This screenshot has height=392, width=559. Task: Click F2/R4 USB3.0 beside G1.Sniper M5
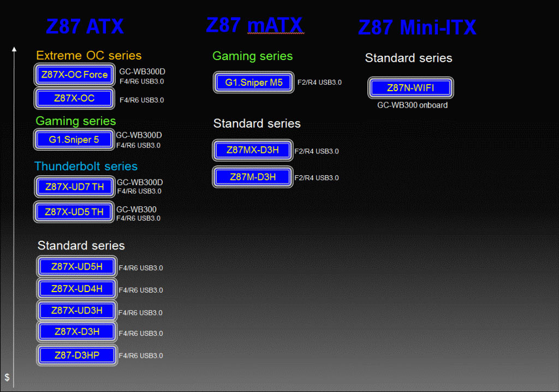click(319, 82)
